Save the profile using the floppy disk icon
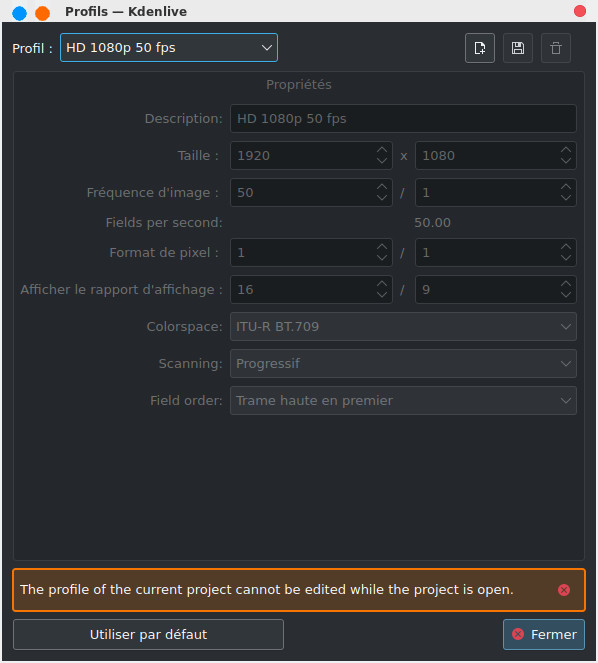 518,48
